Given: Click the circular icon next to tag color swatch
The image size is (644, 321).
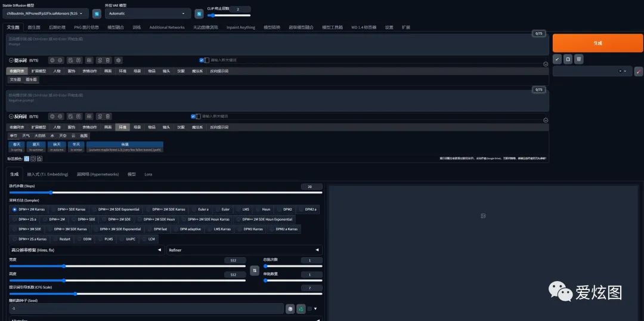Looking at the screenshot, I should tap(33, 159).
